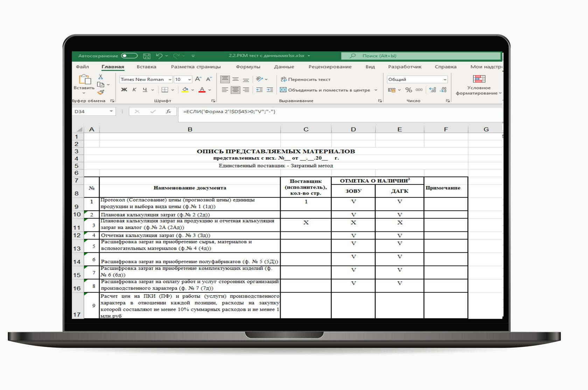Click the Increase Indent icon
This screenshot has width=588, height=390.
pos(270,90)
